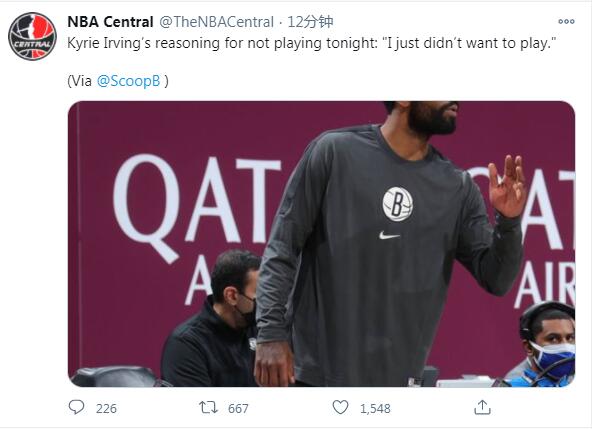Like the tweet with the heart icon
602x429 pixels.
click(x=341, y=407)
